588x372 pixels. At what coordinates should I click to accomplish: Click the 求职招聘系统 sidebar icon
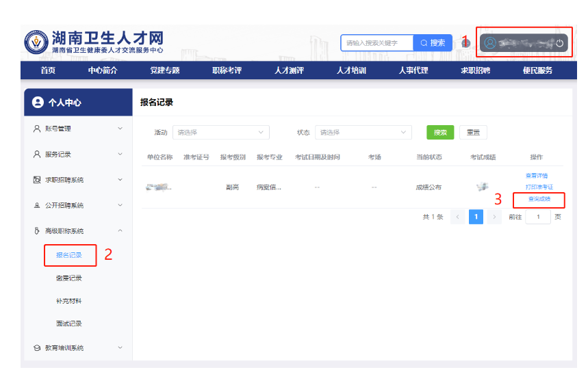[x=37, y=180]
